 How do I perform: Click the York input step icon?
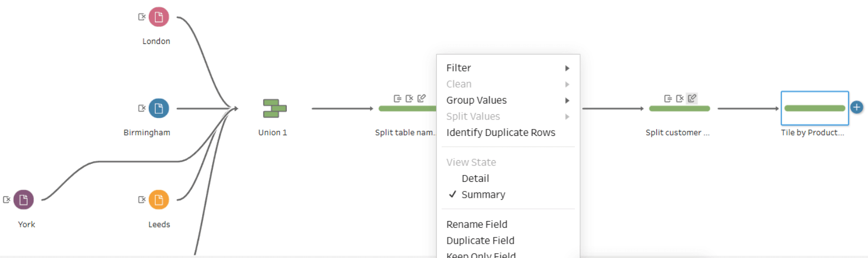click(23, 200)
